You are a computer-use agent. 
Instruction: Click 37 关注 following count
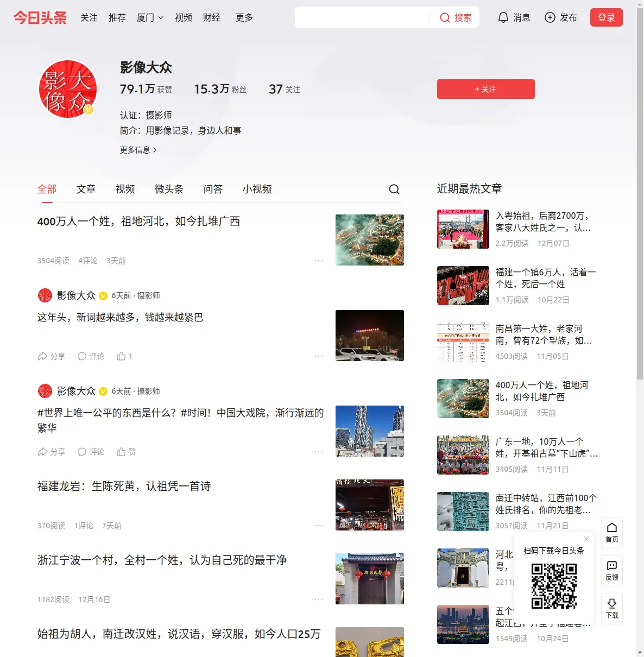285,89
